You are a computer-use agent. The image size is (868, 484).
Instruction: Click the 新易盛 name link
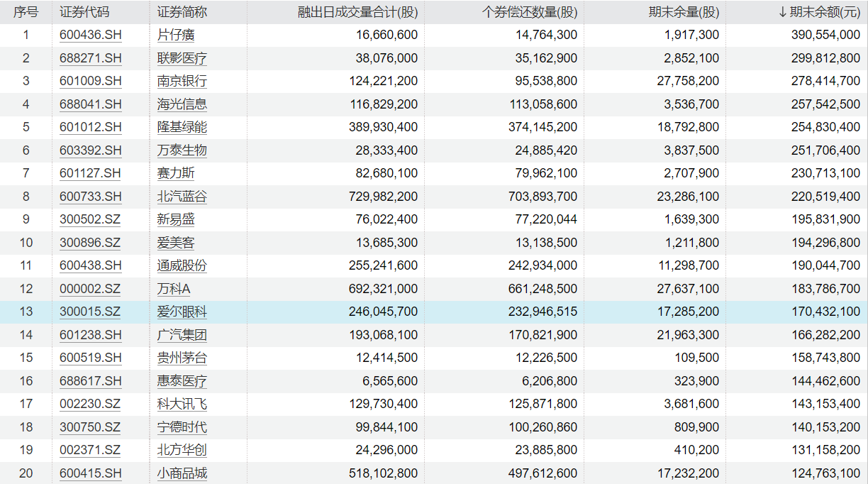(x=176, y=219)
